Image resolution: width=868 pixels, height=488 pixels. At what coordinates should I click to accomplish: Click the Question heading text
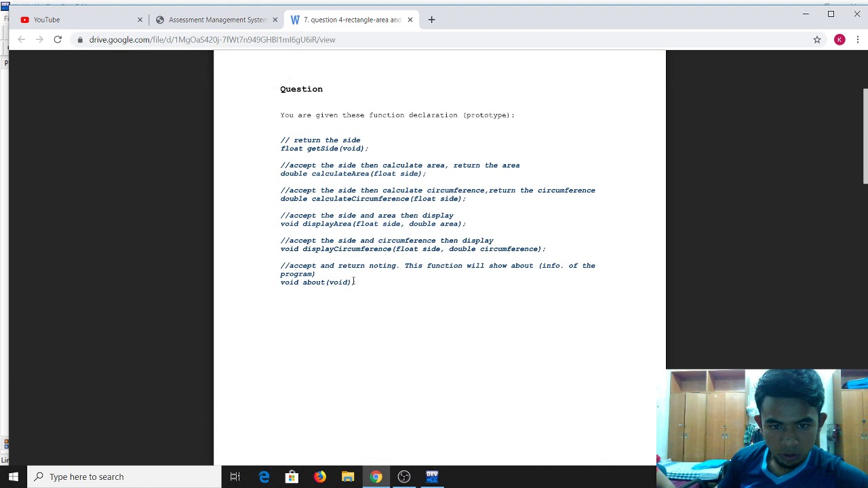[x=301, y=89]
